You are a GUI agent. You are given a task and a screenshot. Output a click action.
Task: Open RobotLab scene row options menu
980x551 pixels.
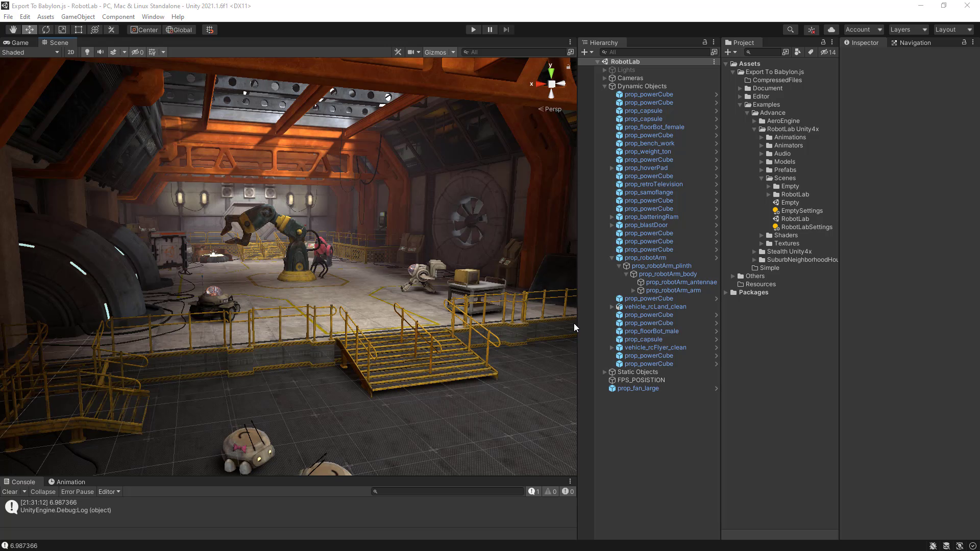click(714, 62)
